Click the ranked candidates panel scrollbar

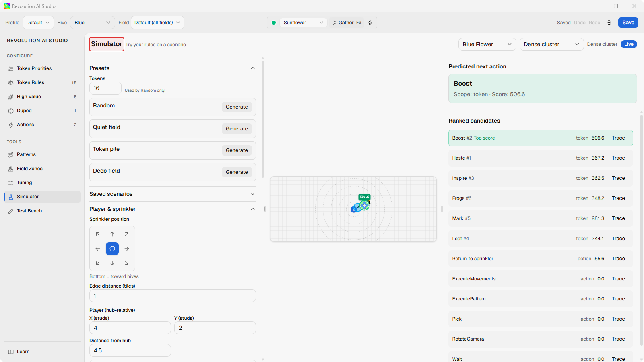[641, 230]
